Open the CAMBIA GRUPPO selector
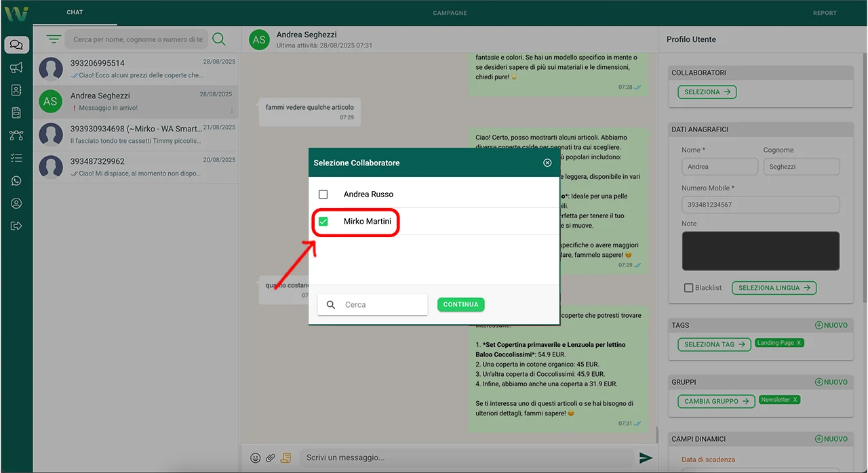This screenshot has height=473, width=868. pos(716,401)
